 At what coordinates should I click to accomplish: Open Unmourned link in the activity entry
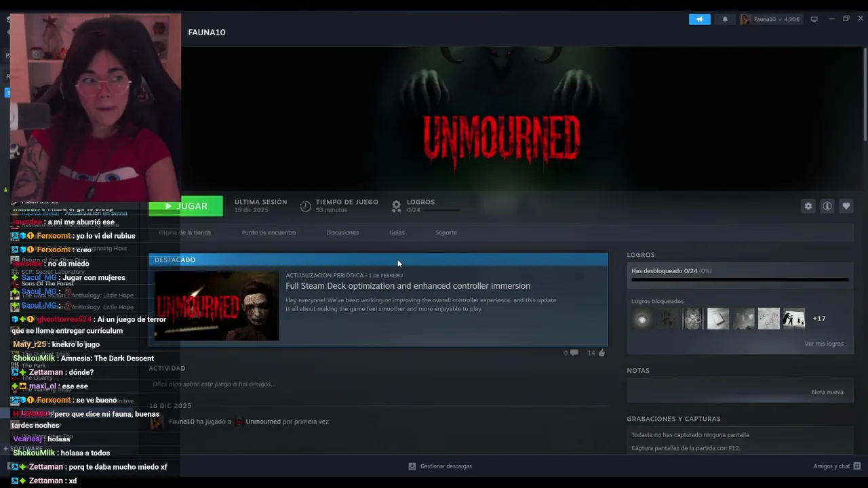point(263,422)
